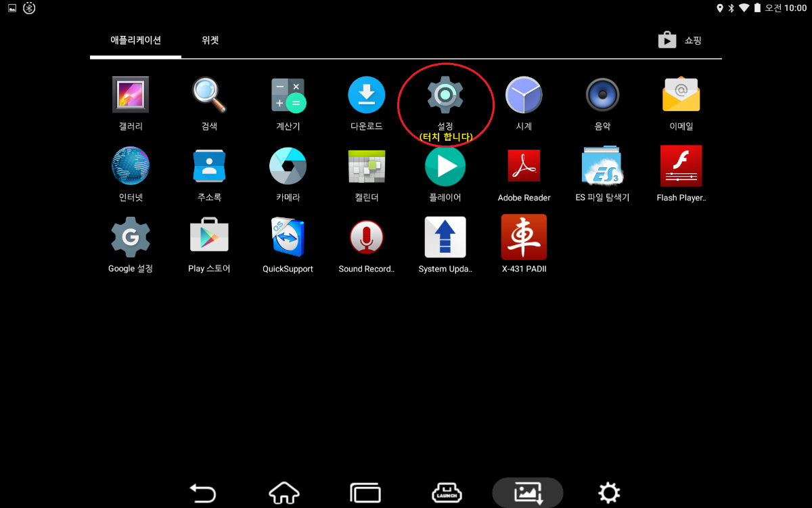This screenshot has width=812, height=508.
Task: Open the 카메라 camera app
Action: click(288, 166)
